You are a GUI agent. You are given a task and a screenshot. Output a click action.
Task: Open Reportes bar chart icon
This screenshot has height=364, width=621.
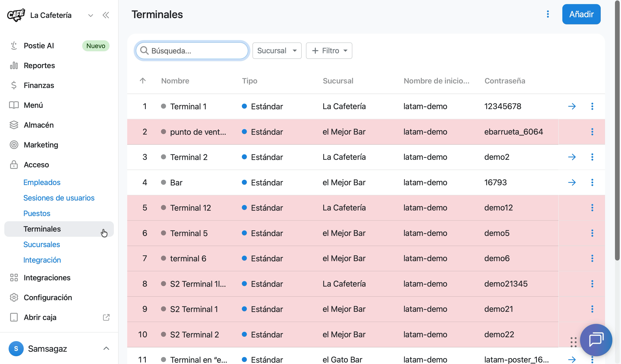14,66
